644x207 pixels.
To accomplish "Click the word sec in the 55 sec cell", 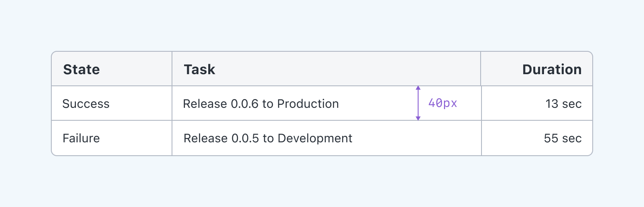I will click(572, 138).
